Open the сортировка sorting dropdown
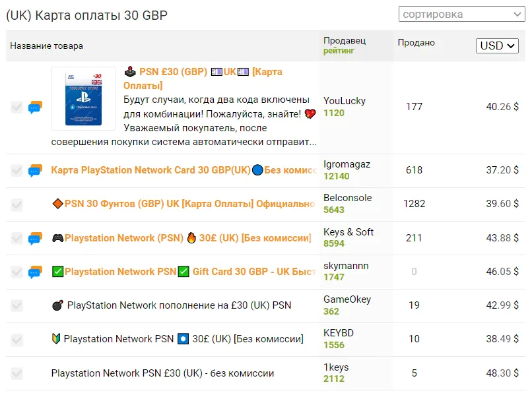Screen dimensions: 532x399 462,15
